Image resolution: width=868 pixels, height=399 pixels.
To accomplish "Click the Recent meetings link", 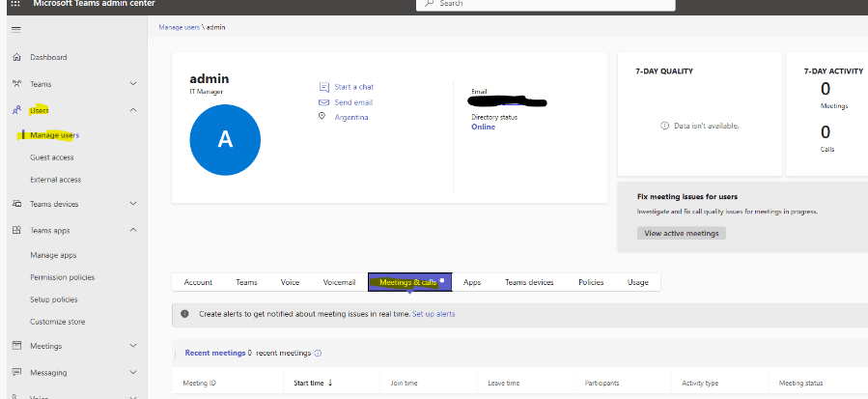I will (x=214, y=353).
